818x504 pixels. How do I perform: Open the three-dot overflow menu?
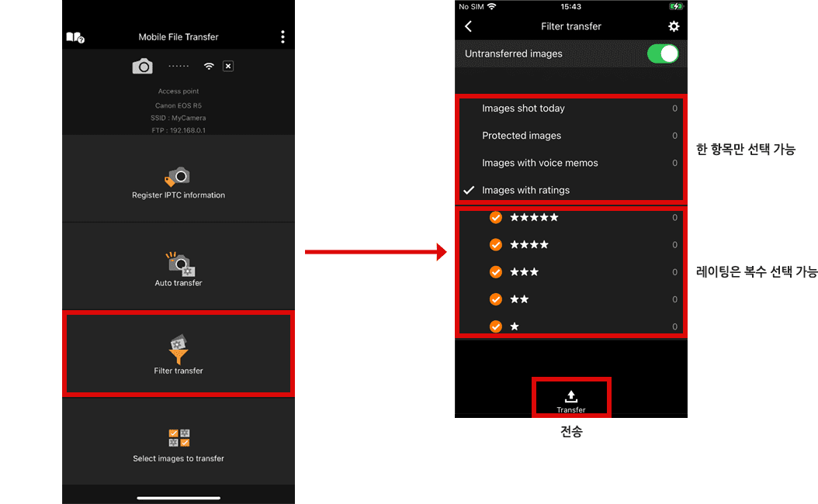282,36
